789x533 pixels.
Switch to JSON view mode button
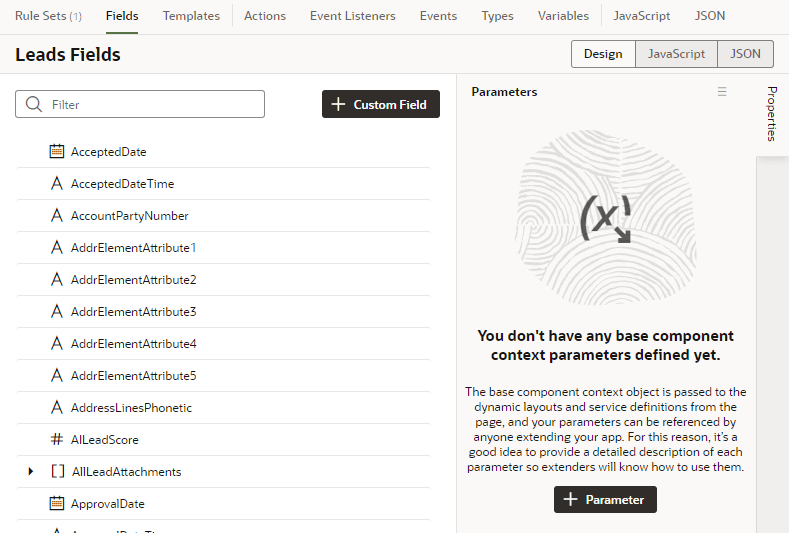(x=745, y=54)
